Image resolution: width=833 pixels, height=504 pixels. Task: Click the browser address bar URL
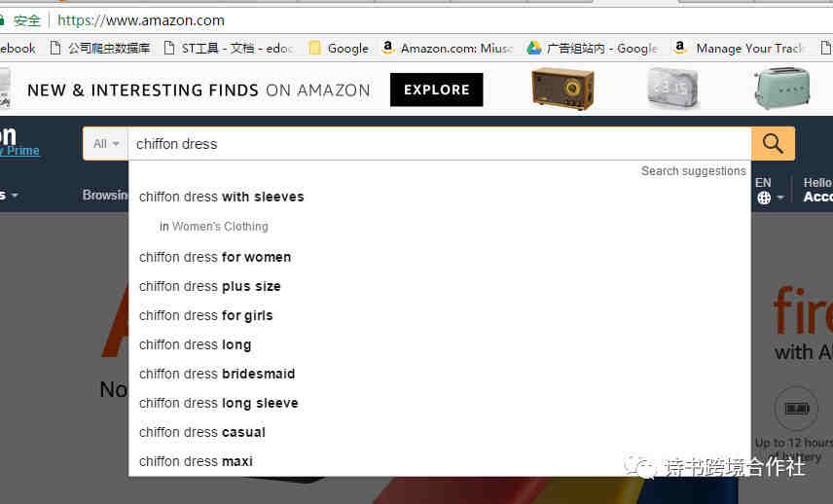[141, 20]
